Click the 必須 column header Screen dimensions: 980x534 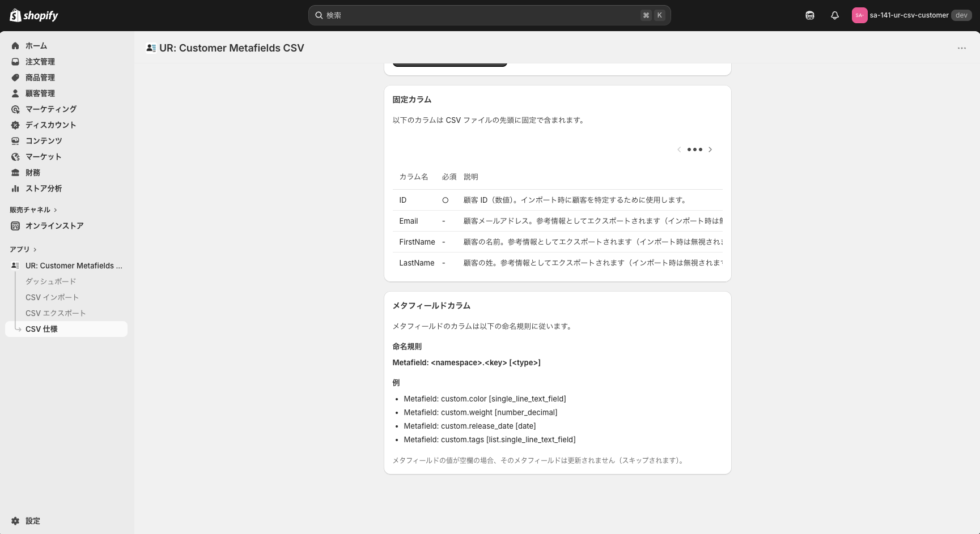(x=449, y=177)
